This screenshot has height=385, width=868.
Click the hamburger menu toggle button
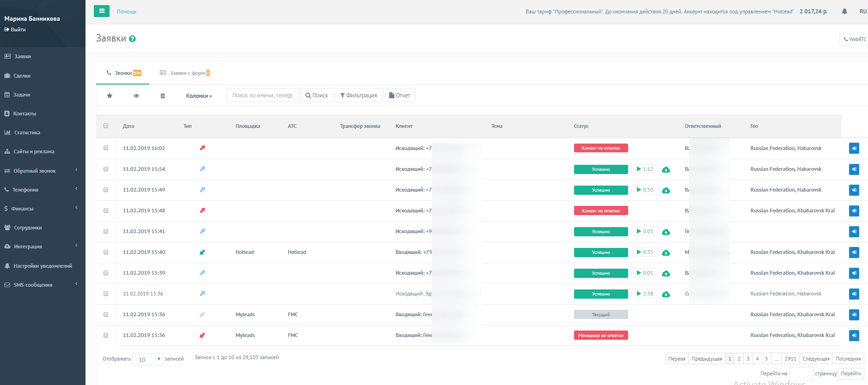[x=101, y=11]
